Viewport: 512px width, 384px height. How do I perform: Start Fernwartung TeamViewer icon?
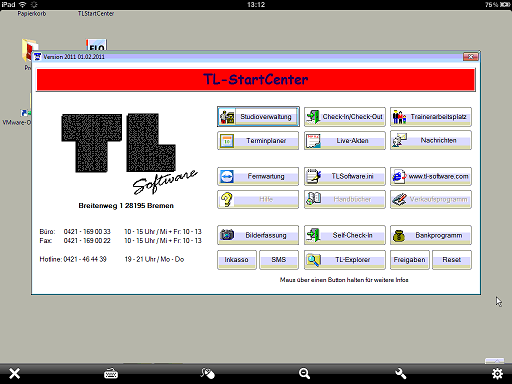[x=227, y=176]
